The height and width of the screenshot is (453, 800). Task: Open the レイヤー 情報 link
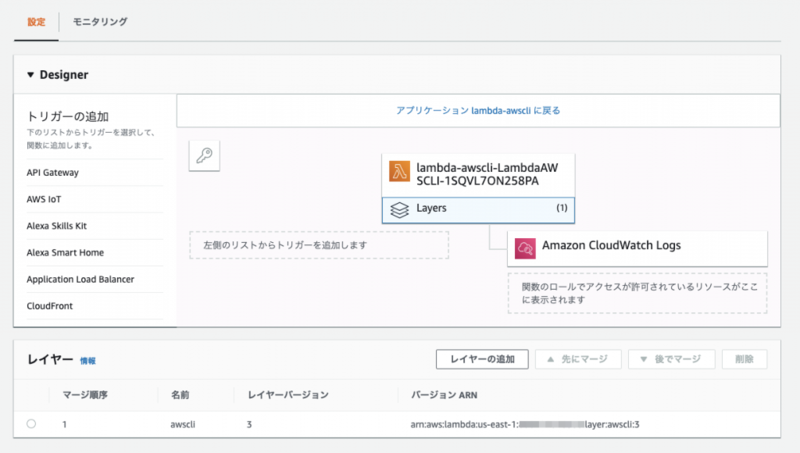point(88,361)
